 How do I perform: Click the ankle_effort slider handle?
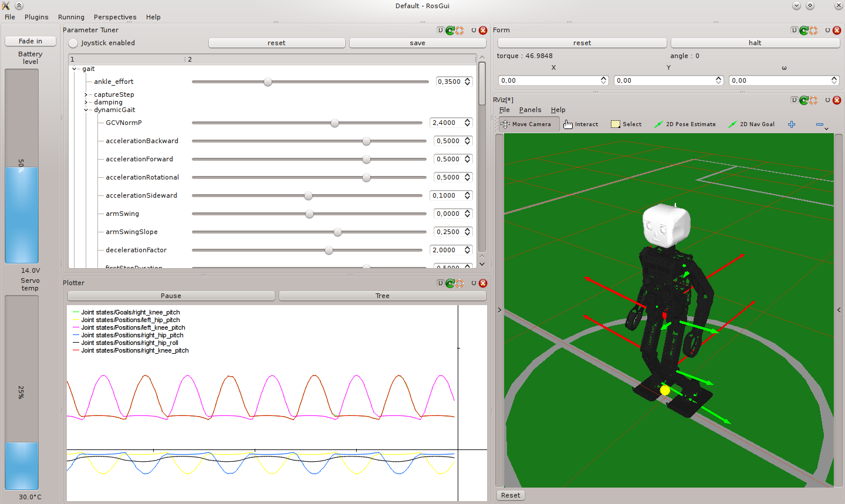point(268,82)
